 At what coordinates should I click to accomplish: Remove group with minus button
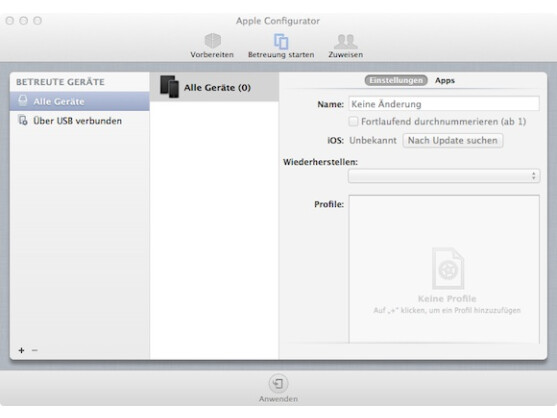coord(34,350)
